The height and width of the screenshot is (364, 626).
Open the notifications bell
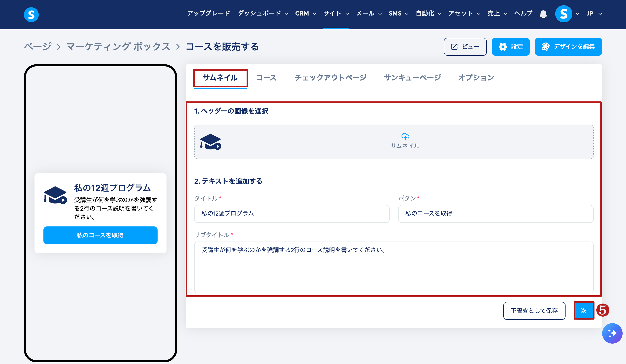[543, 14]
